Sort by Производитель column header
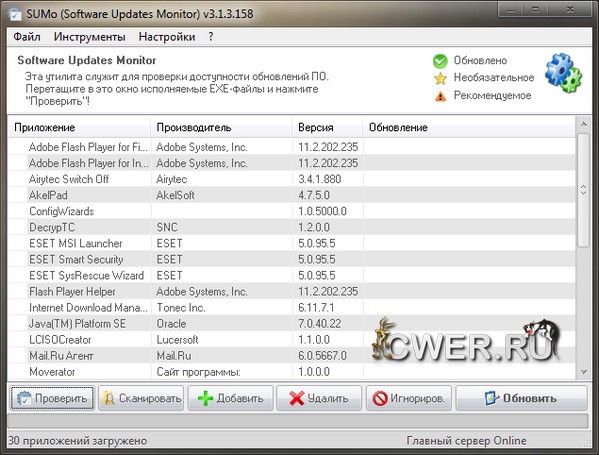The width and height of the screenshot is (599, 455). pos(222,127)
